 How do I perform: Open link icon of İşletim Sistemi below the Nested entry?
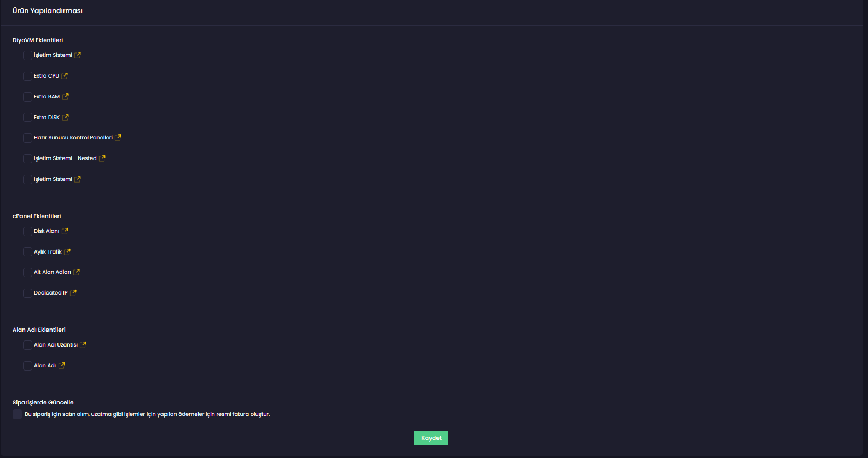click(78, 179)
